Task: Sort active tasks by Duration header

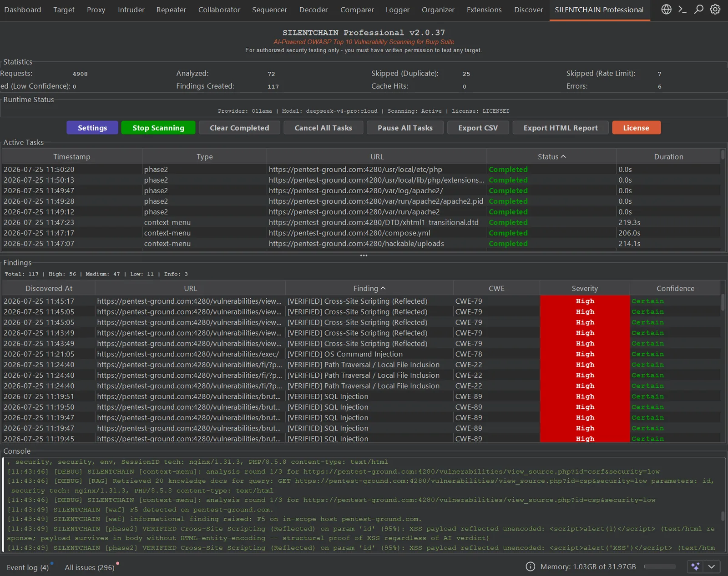Action: pos(668,156)
